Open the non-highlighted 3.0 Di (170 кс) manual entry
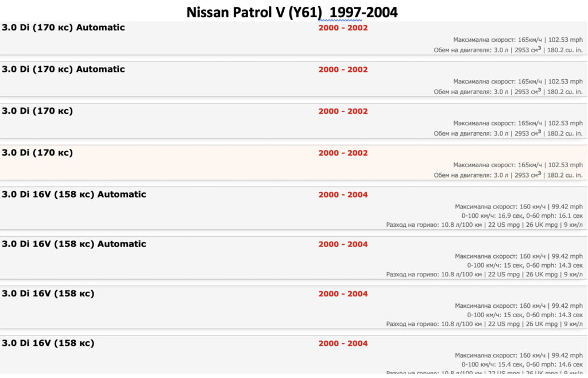This screenshot has height=378, width=588. (37, 111)
